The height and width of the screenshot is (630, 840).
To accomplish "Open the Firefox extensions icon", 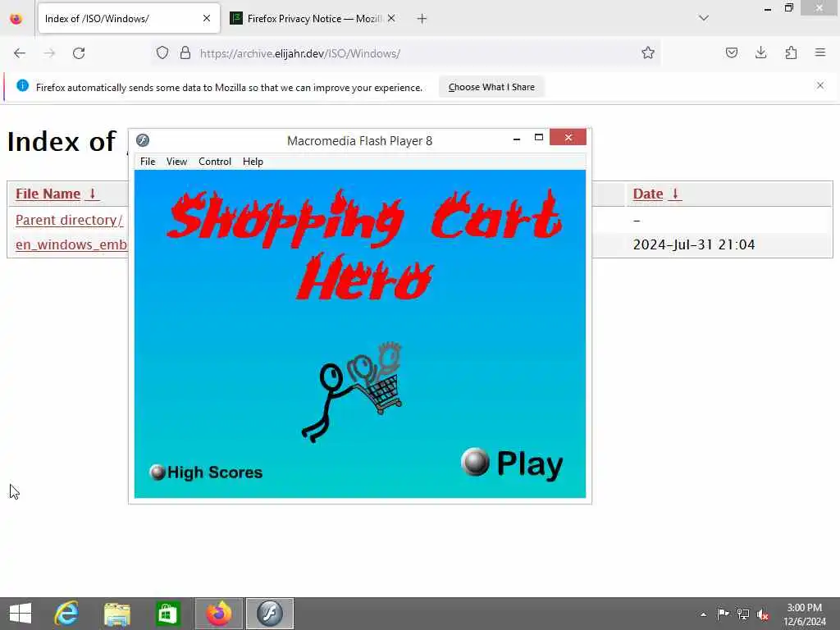I will point(791,52).
